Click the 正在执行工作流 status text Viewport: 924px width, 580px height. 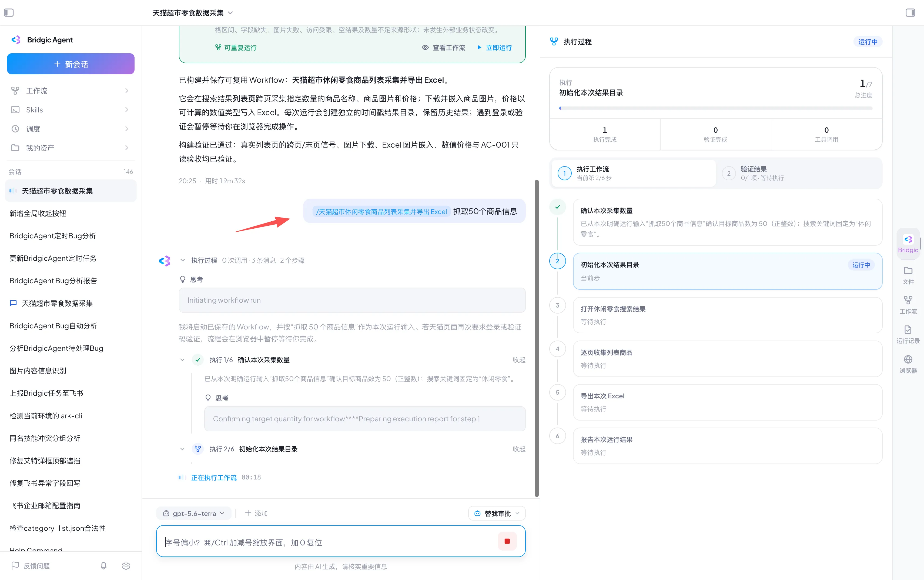(213, 477)
